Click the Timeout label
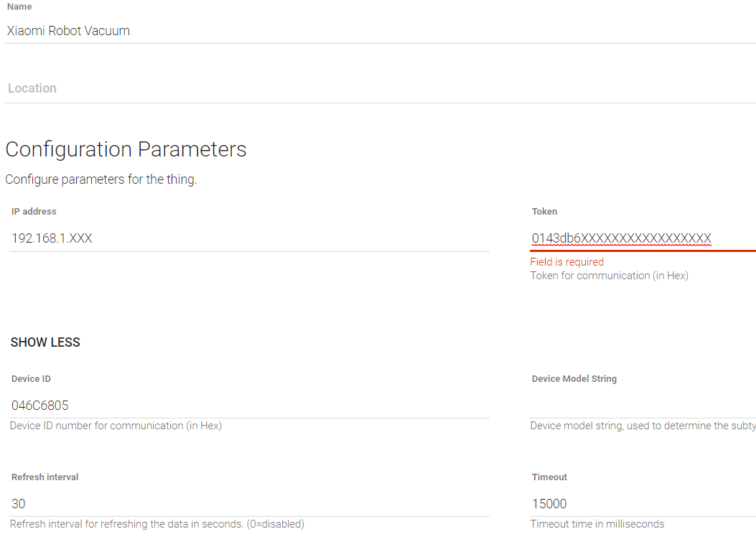 click(550, 477)
